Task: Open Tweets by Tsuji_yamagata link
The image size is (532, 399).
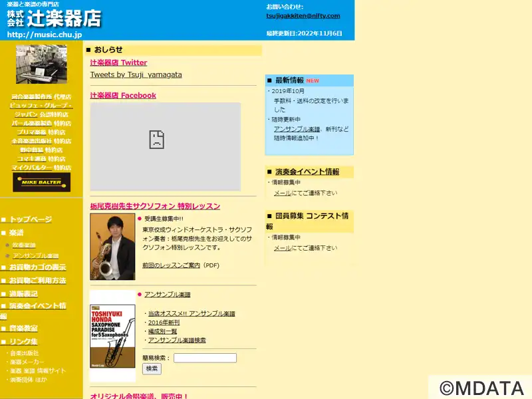Action: point(136,74)
